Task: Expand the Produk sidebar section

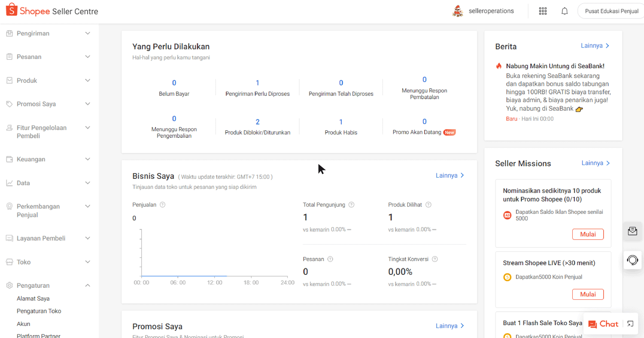Action: pos(88,80)
